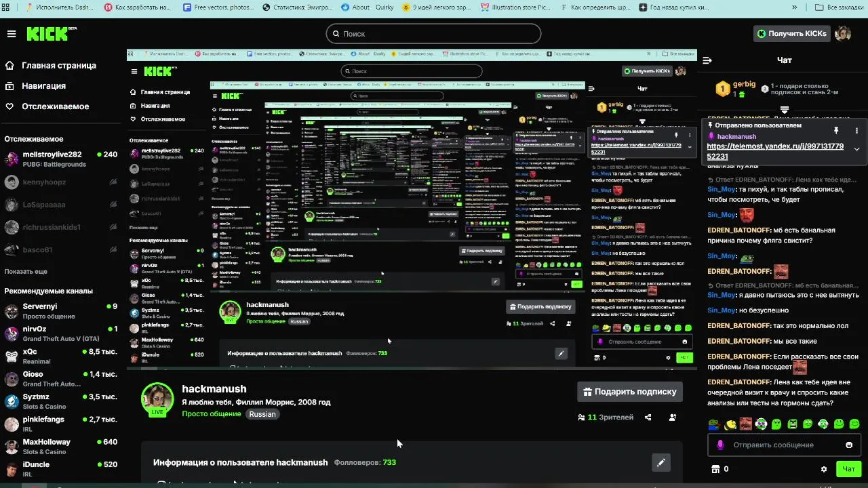Expand the followed list with Показать еще
This screenshot has width=868, height=488.
(x=26, y=271)
